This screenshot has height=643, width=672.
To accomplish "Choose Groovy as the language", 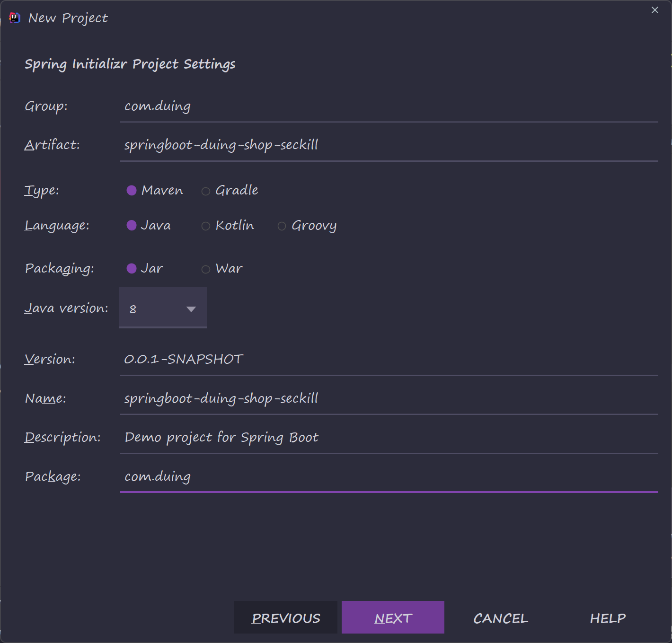I will (x=307, y=226).
